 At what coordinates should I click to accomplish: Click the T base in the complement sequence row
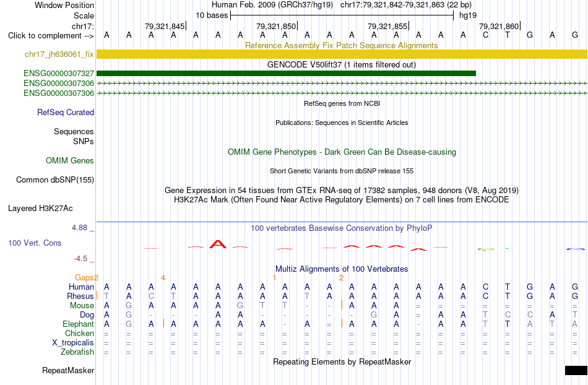(508, 35)
